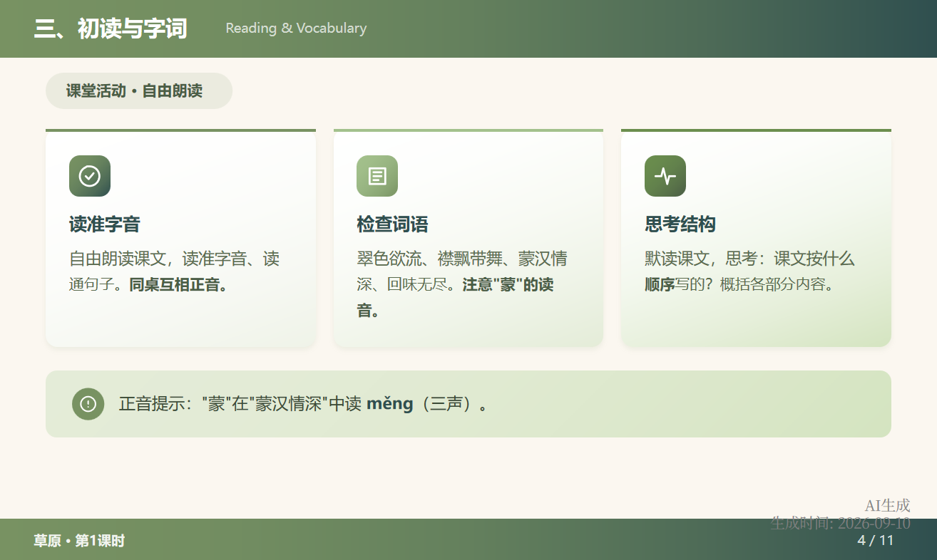Click the sentence starting 默读课文，思考
Image resolution: width=937 pixels, height=560 pixels.
749,271
